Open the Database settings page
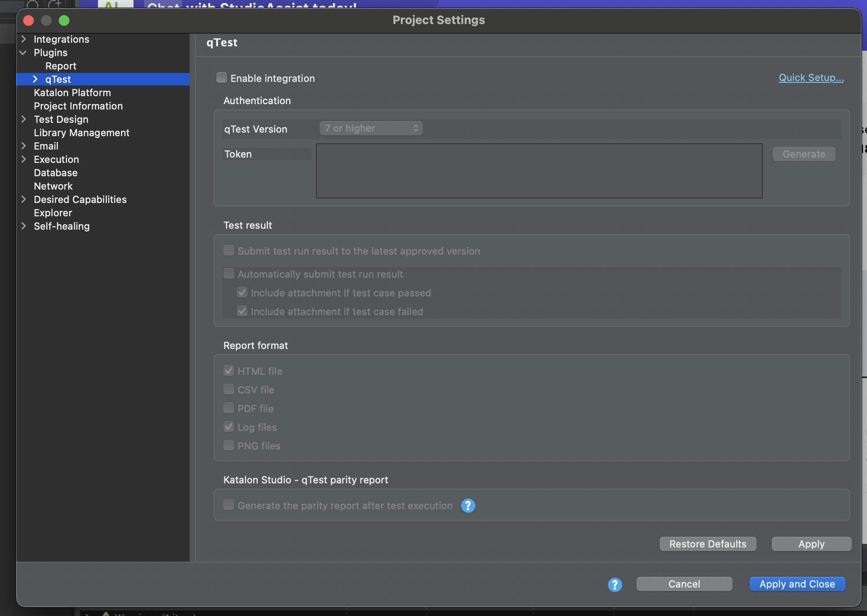Viewport: 867px width, 616px height. tap(55, 173)
